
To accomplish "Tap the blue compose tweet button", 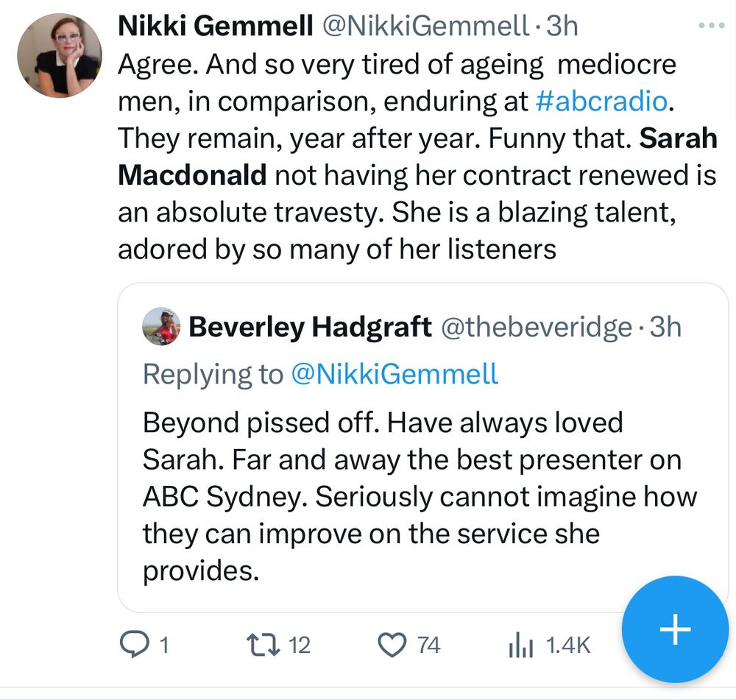I will pyautogui.click(x=675, y=631).
